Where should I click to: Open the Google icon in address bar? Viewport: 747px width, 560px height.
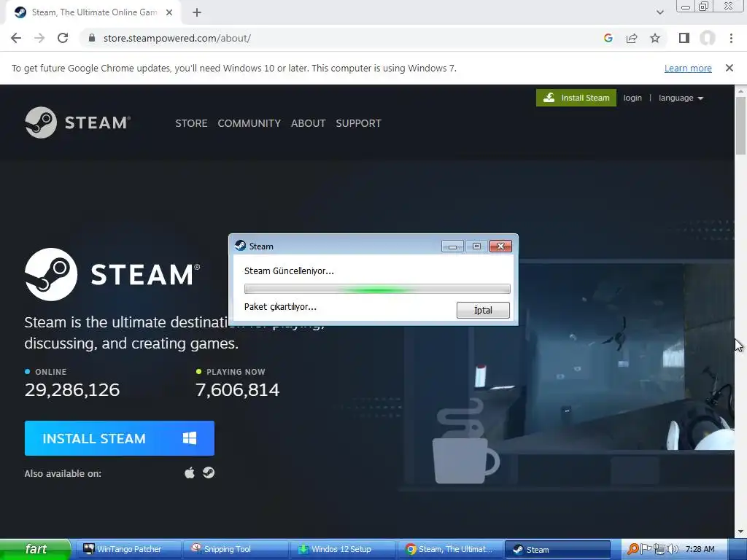coord(608,38)
